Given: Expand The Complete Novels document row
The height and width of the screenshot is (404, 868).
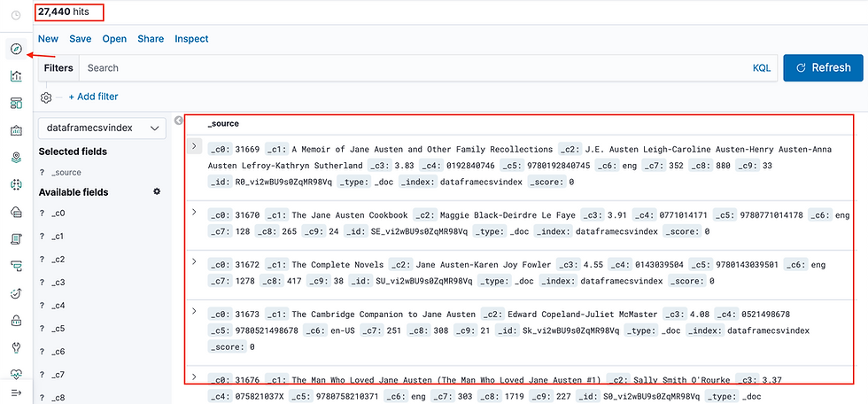Looking at the screenshot, I should [194, 261].
